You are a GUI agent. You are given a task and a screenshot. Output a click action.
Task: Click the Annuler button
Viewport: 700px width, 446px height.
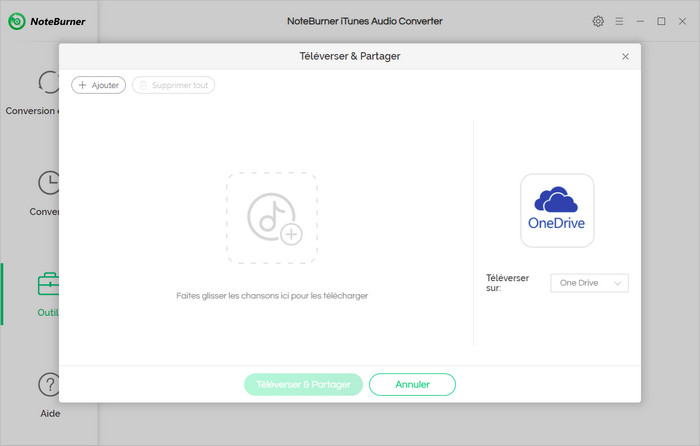pos(412,384)
